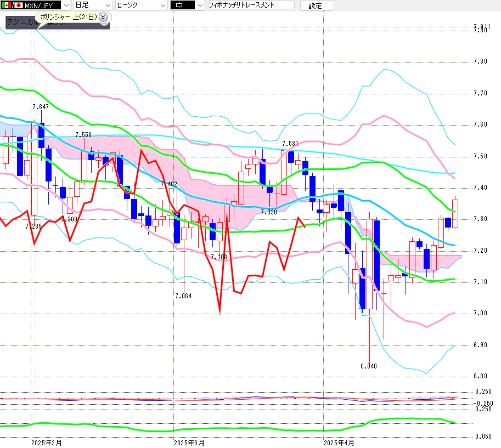Screen dimensions: 501x448
Task: Click the 7.40 price axis label
Action: (481, 188)
